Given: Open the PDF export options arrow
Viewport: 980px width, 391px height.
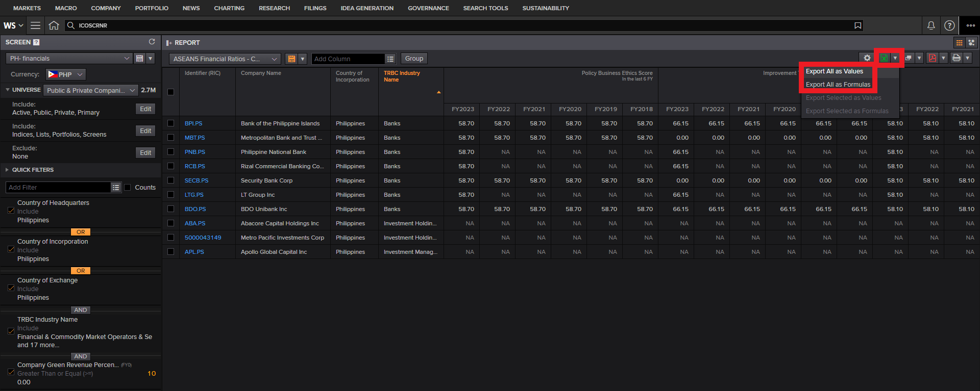Looking at the screenshot, I should coord(943,58).
